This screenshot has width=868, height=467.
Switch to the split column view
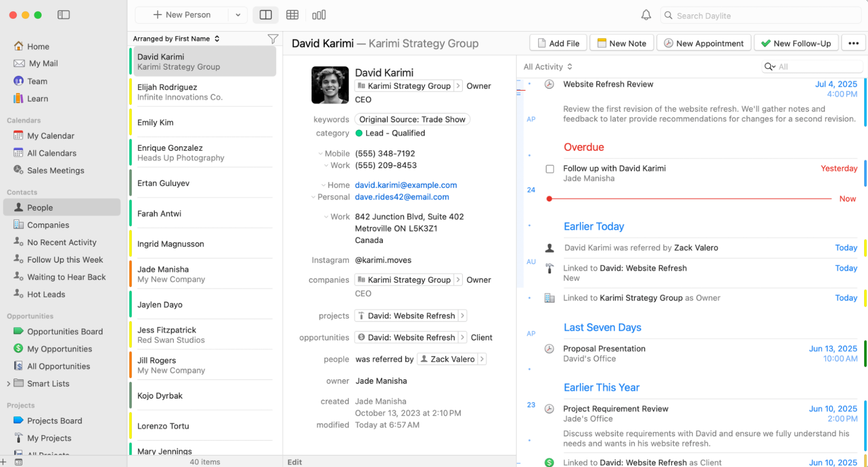[x=265, y=15]
